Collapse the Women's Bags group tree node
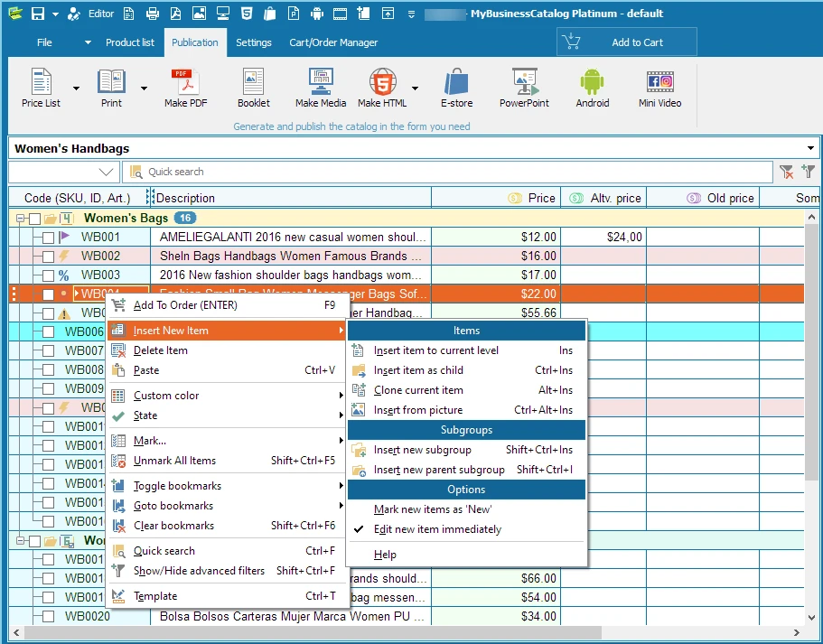 pyautogui.click(x=20, y=219)
